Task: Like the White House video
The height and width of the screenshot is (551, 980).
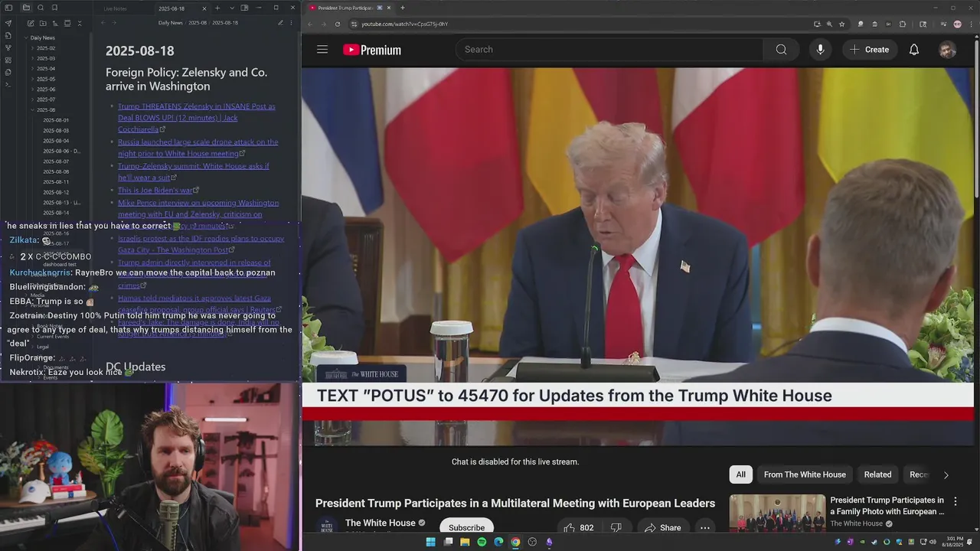Action: coord(578,527)
